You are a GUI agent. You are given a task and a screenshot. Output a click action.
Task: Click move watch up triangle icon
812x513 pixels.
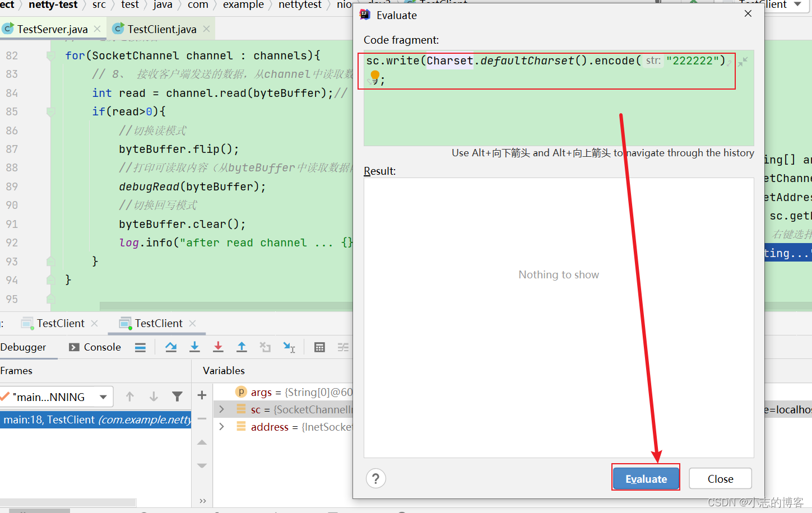click(202, 442)
